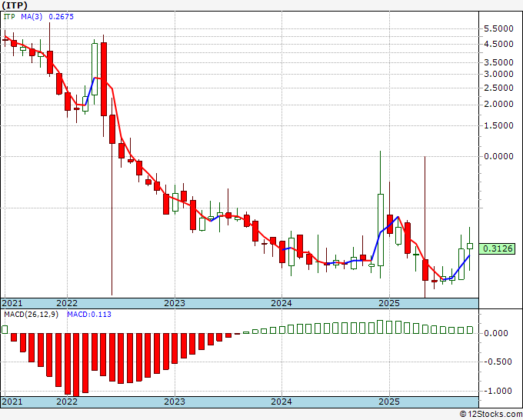
Task: Open the 12Stocks.com copyright link
Action: coord(491,415)
